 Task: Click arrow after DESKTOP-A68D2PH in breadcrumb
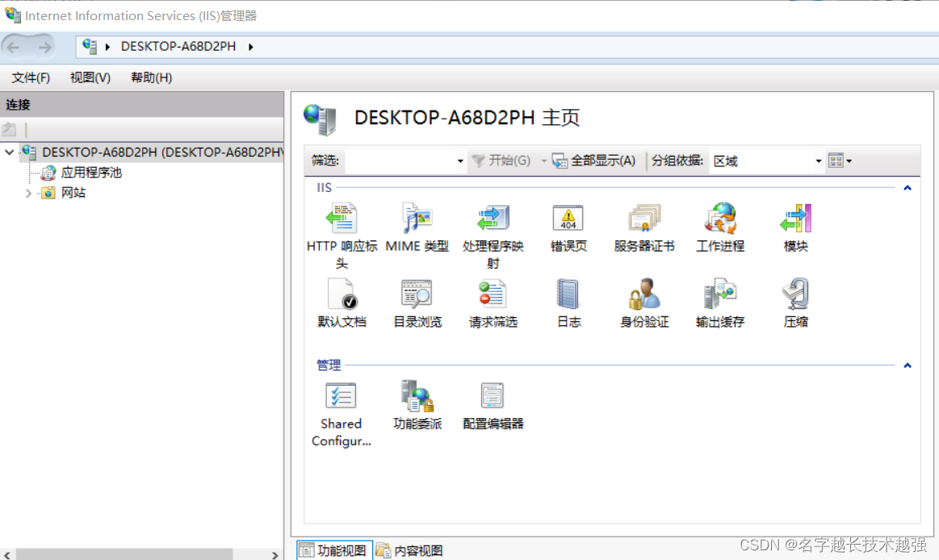(251, 47)
